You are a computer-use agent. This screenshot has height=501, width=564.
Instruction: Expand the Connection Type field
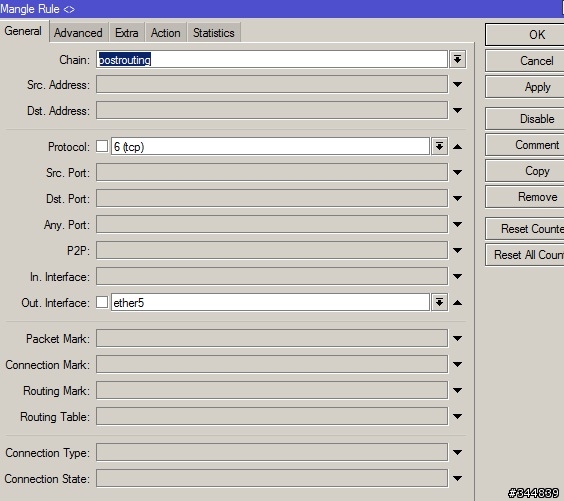click(x=457, y=452)
